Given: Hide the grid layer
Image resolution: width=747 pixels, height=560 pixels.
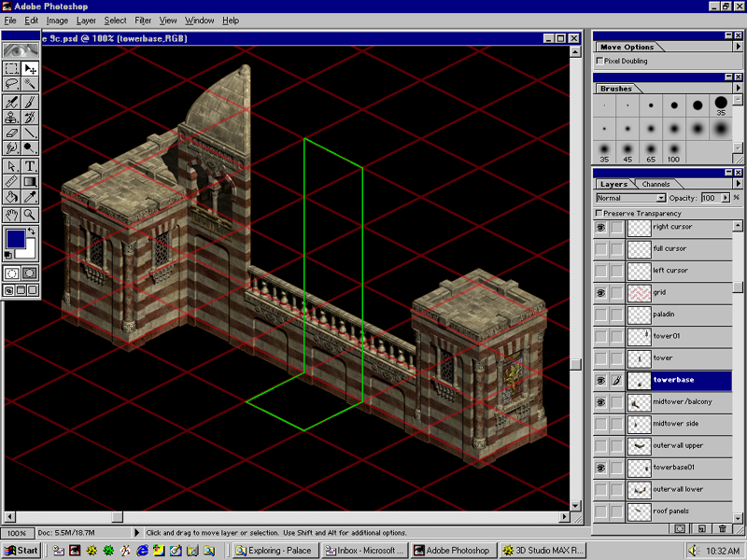Looking at the screenshot, I should (600, 293).
